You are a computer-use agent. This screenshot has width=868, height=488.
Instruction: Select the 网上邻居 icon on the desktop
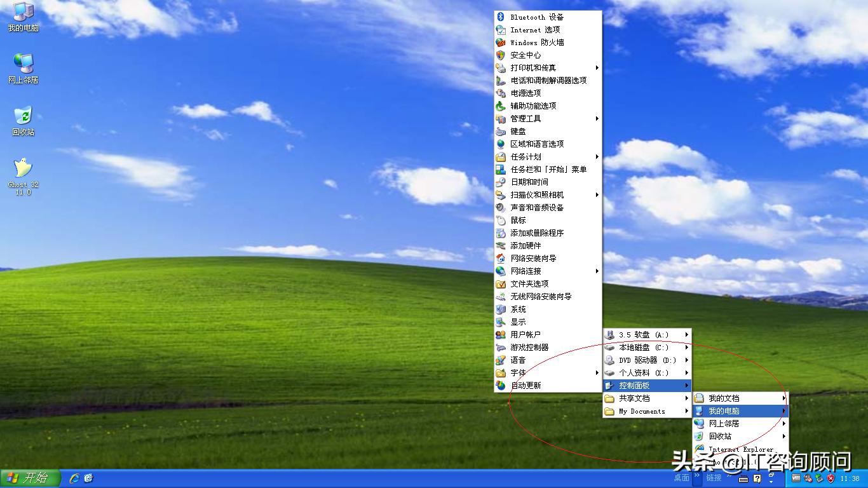[x=23, y=64]
